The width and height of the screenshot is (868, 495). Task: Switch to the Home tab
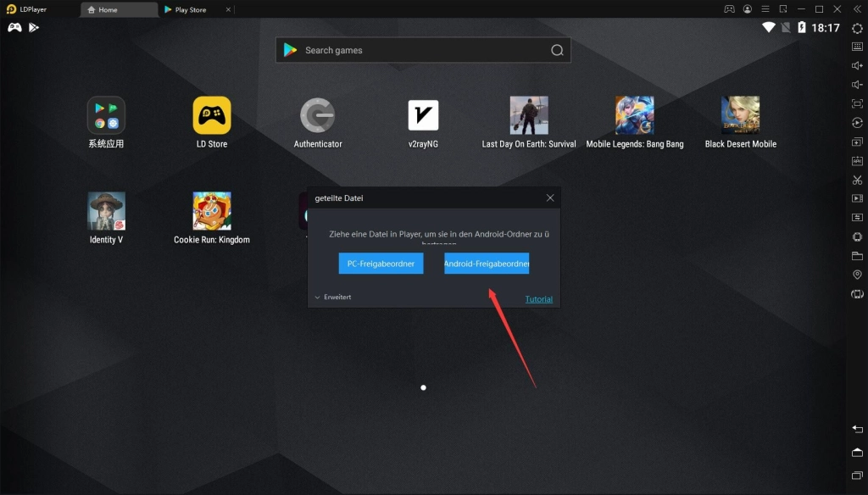pos(119,9)
